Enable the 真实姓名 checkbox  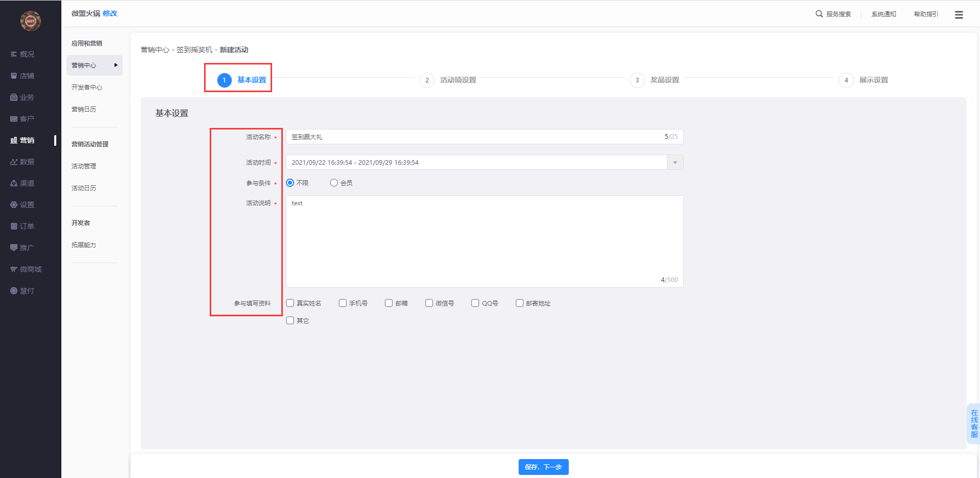290,303
